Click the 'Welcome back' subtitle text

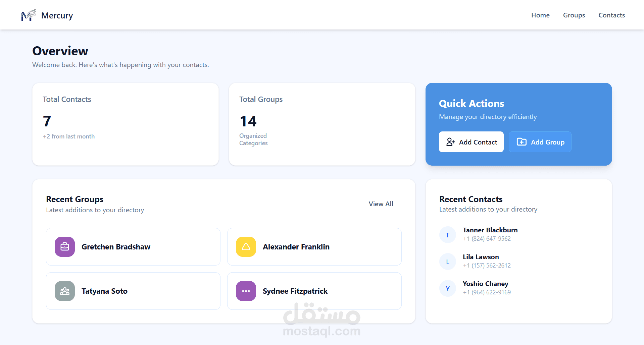coord(120,65)
